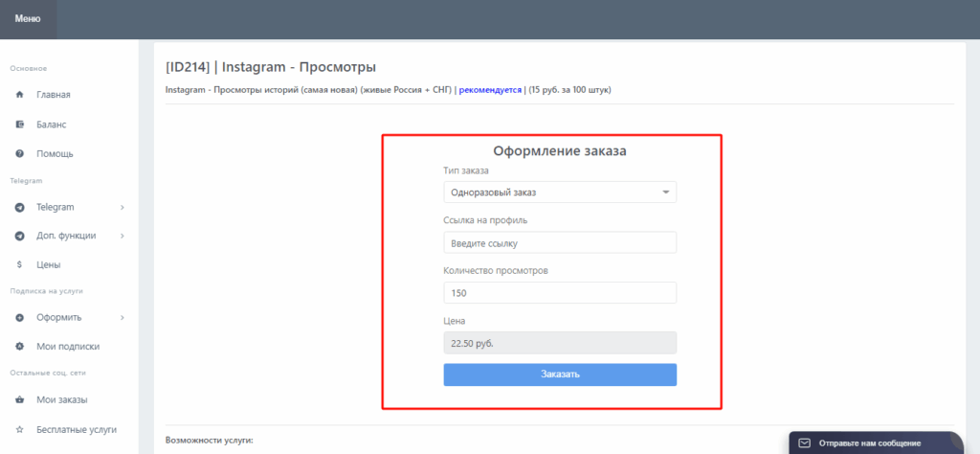Click the wallet icon next to Баланс
980x454 pixels.
19,125
